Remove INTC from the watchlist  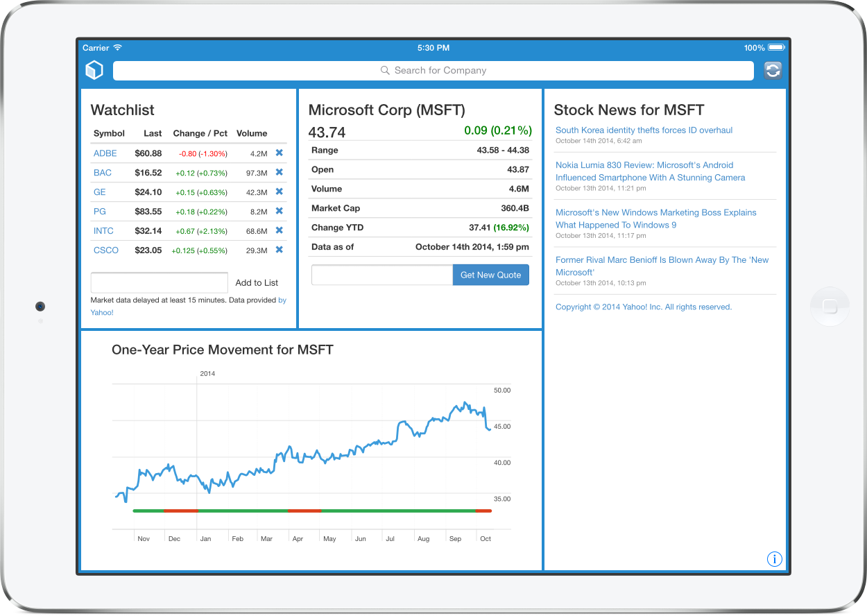(x=279, y=230)
